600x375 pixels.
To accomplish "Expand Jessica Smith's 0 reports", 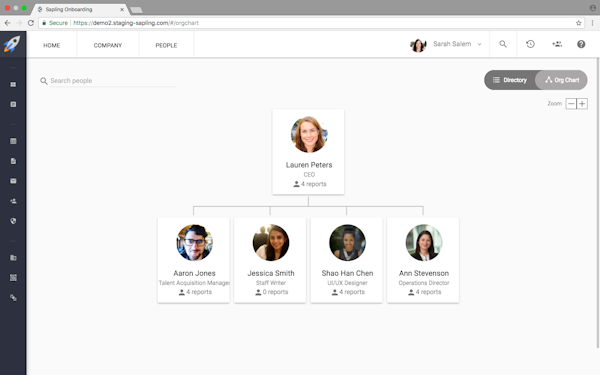I will pos(271,292).
